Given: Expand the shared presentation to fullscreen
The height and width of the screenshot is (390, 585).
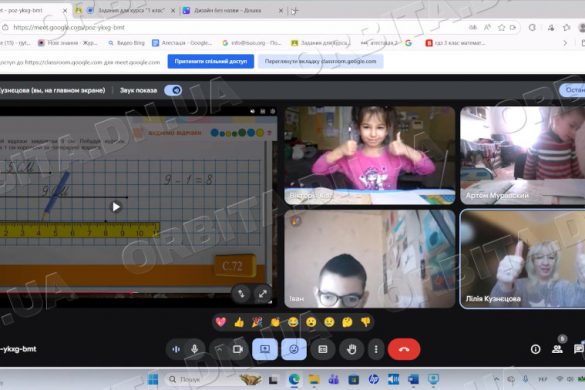Looking at the screenshot, I should [263, 294].
